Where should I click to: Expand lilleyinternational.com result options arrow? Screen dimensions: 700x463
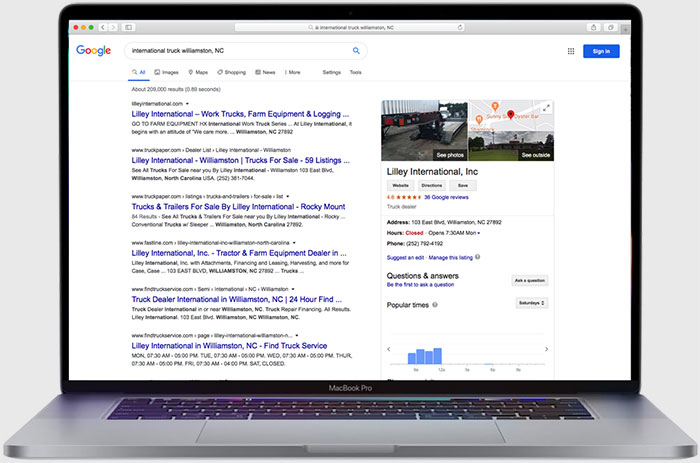[x=187, y=104]
